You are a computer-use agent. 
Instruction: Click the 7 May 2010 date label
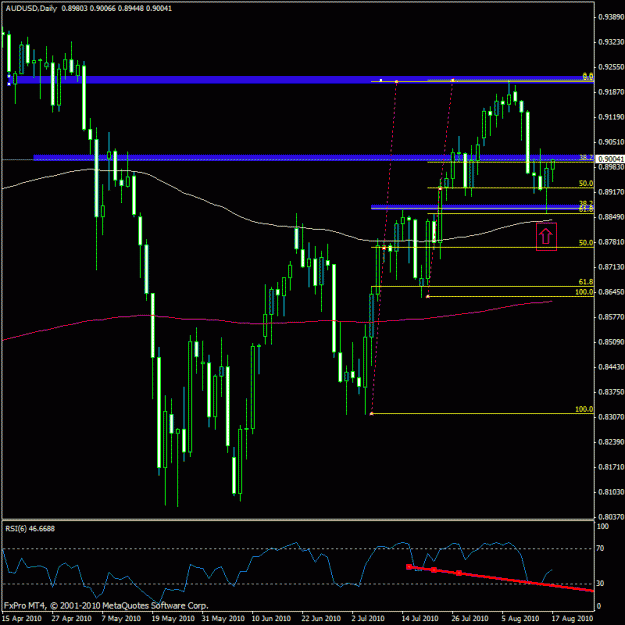[x=121, y=619]
